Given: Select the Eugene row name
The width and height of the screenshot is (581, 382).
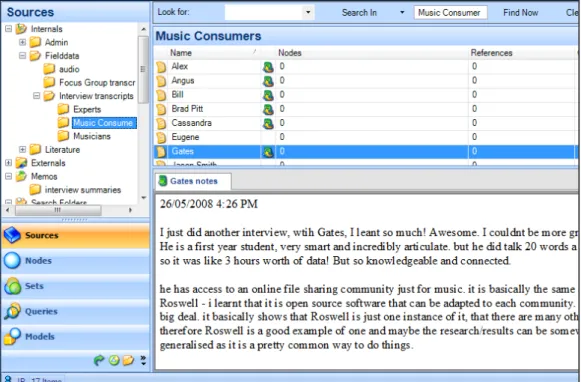Looking at the screenshot, I should tap(185, 137).
